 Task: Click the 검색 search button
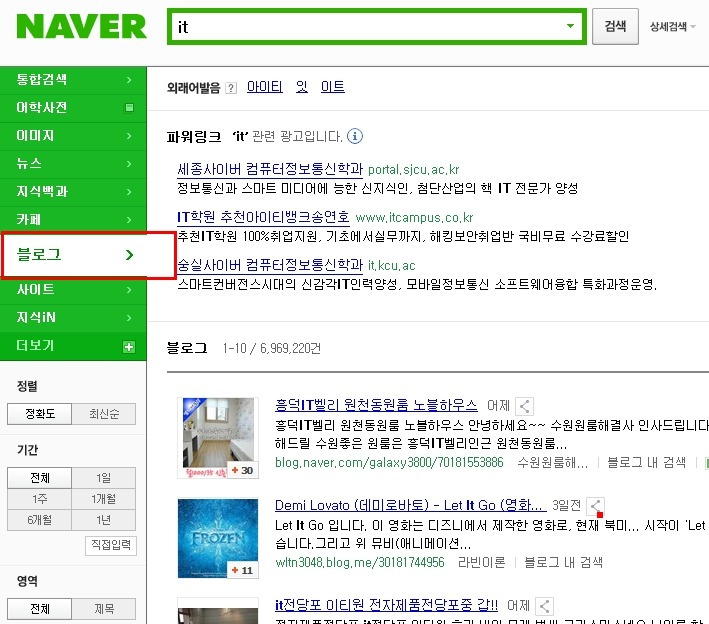[615, 26]
